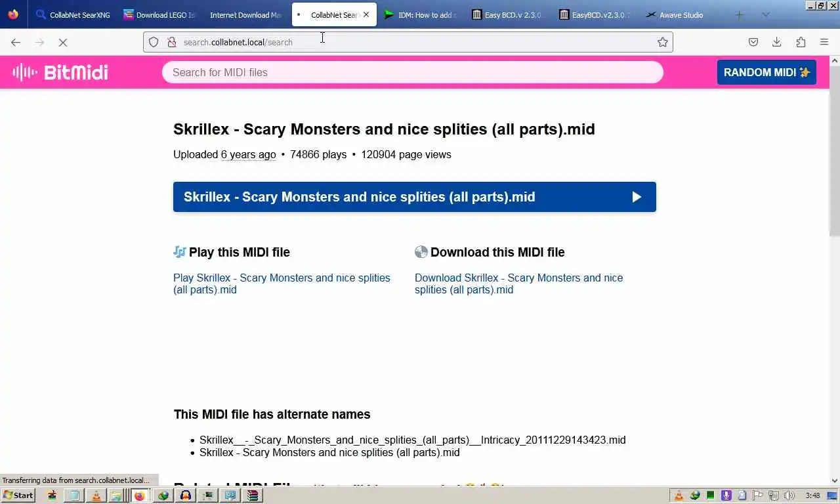
Task: Switch to the EasyBCD.v2.3.0 tab
Action: coord(595,14)
